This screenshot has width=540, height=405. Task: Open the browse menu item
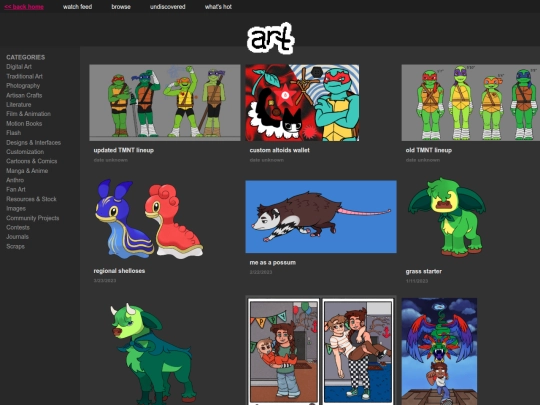(121, 7)
